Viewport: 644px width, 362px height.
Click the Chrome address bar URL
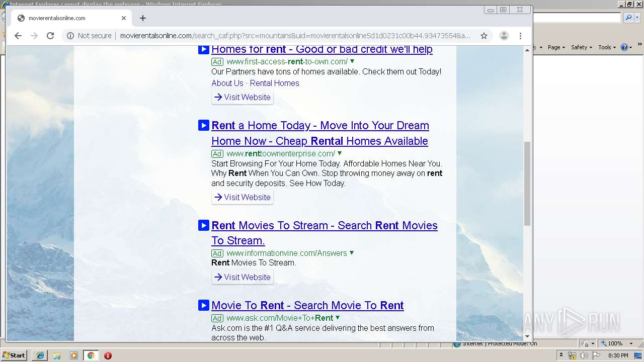point(295,36)
